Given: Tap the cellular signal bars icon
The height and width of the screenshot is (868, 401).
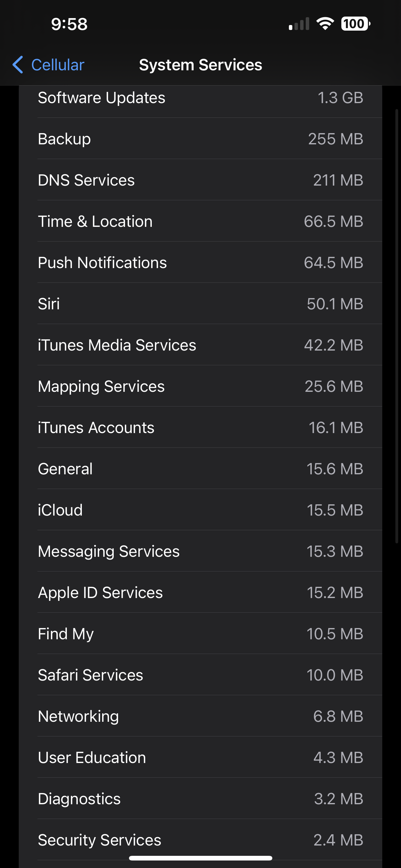Looking at the screenshot, I should click(x=299, y=24).
